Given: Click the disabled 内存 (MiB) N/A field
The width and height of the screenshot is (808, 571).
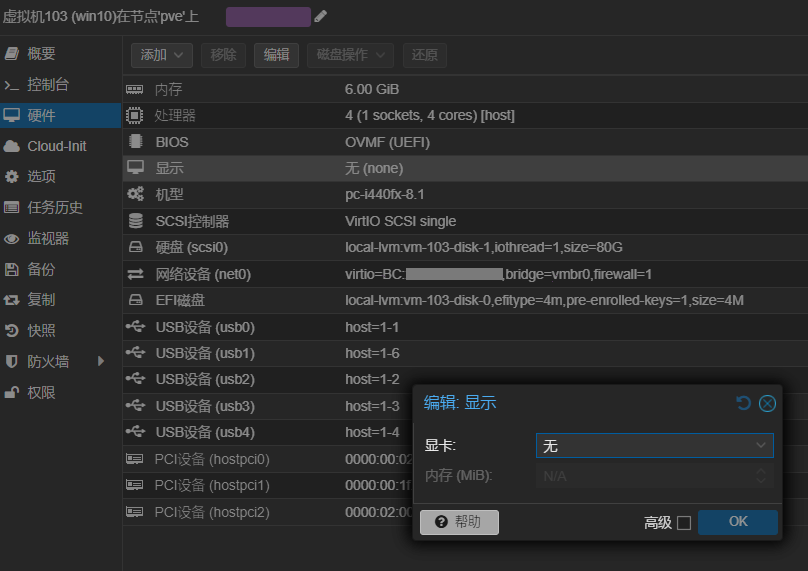Looking at the screenshot, I should coord(654,476).
